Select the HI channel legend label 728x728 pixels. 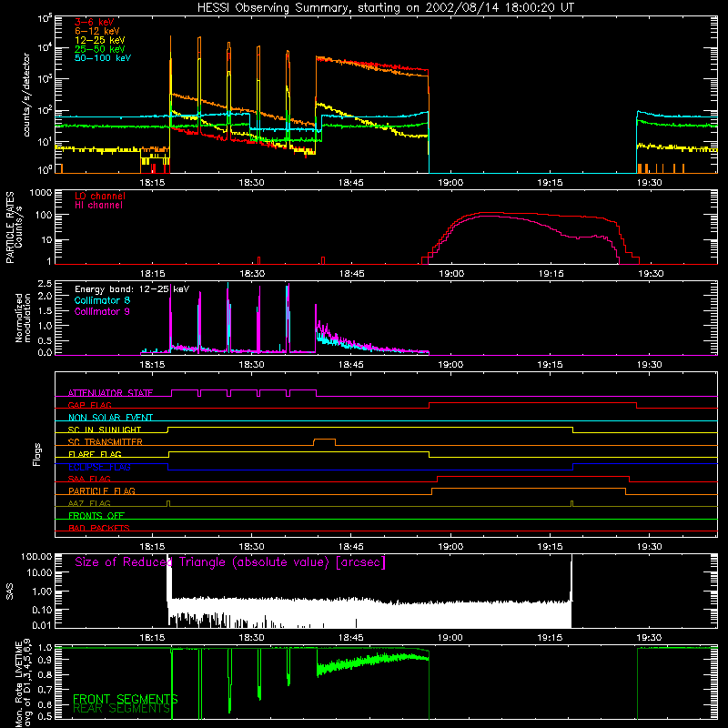[x=98, y=206]
